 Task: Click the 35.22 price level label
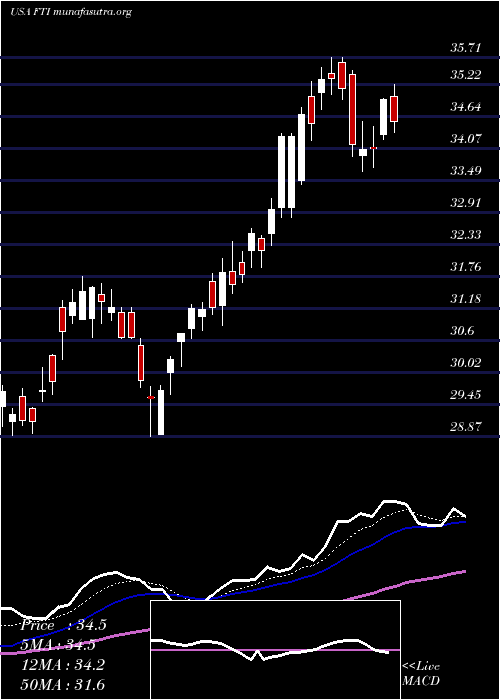[x=466, y=75]
